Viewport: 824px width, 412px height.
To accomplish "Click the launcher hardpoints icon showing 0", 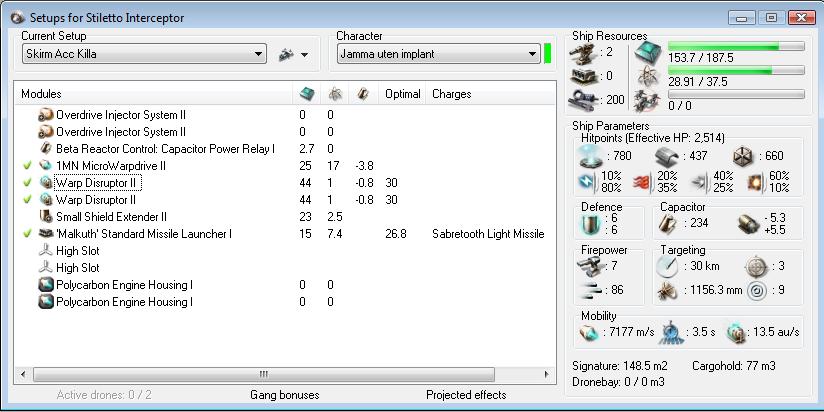I will pos(583,76).
